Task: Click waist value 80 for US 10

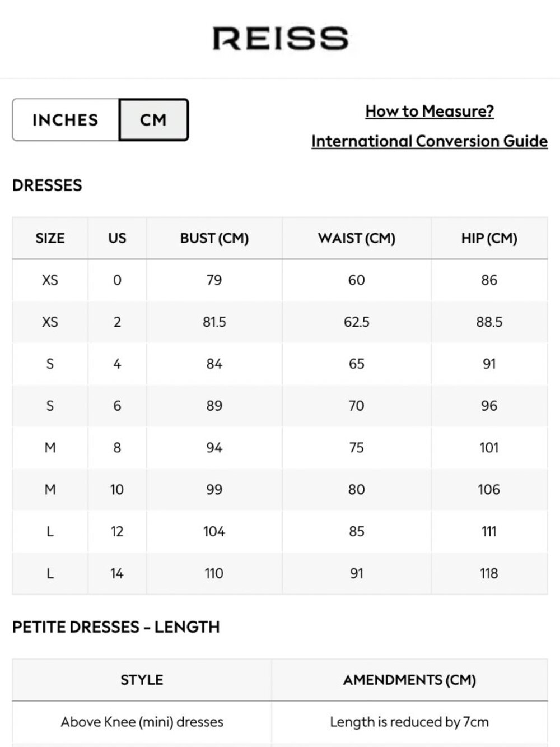Action: click(x=357, y=490)
